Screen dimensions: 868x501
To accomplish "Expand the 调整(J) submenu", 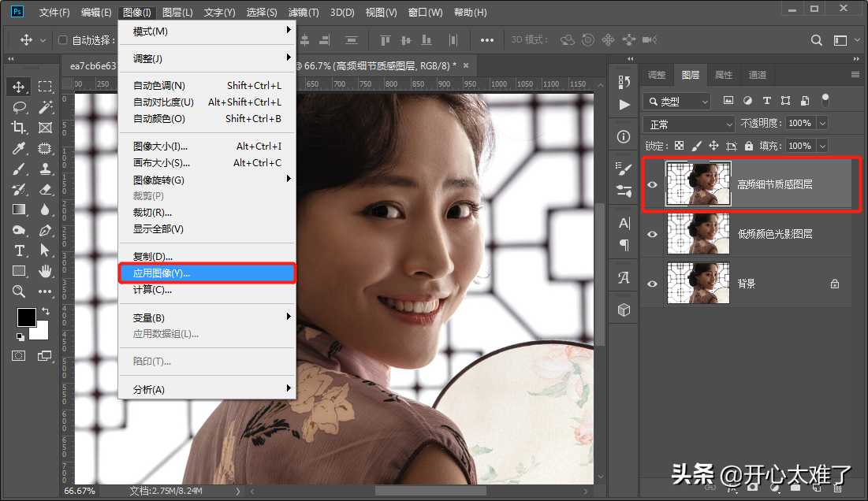I will [207, 58].
